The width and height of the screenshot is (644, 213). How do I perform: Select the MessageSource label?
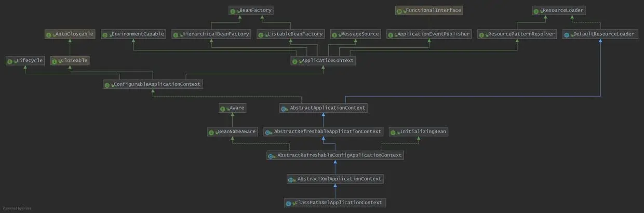click(359, 34)
